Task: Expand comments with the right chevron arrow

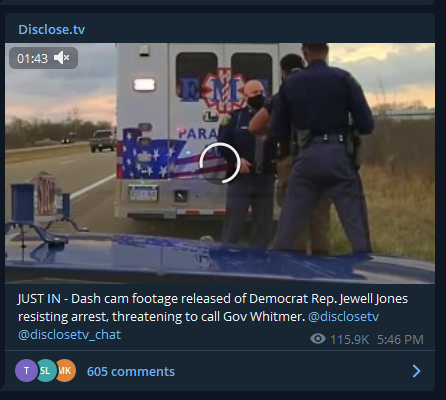Action: click(x=417, y=371)
